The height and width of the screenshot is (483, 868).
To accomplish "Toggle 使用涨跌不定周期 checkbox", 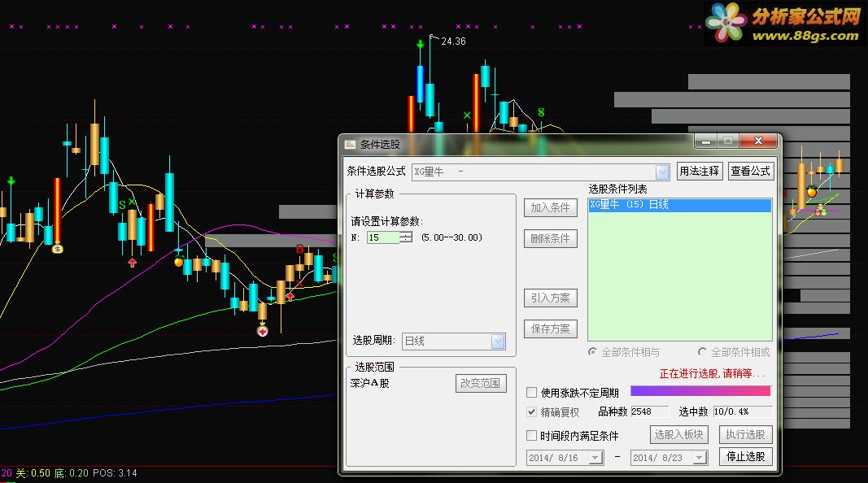I will [531, 392].
